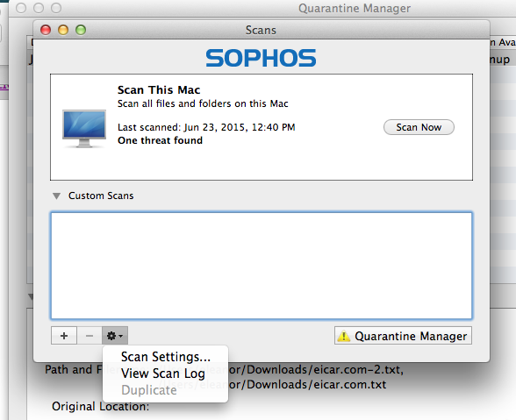
Task: Close the Scans window with the red button
Action: tap(46, 30)
